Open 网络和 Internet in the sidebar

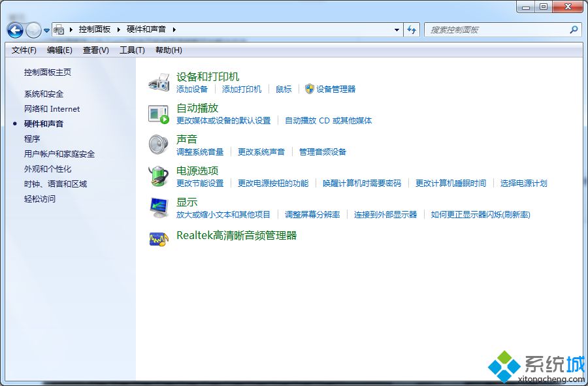pyautogui.click(x=52, y=108)
